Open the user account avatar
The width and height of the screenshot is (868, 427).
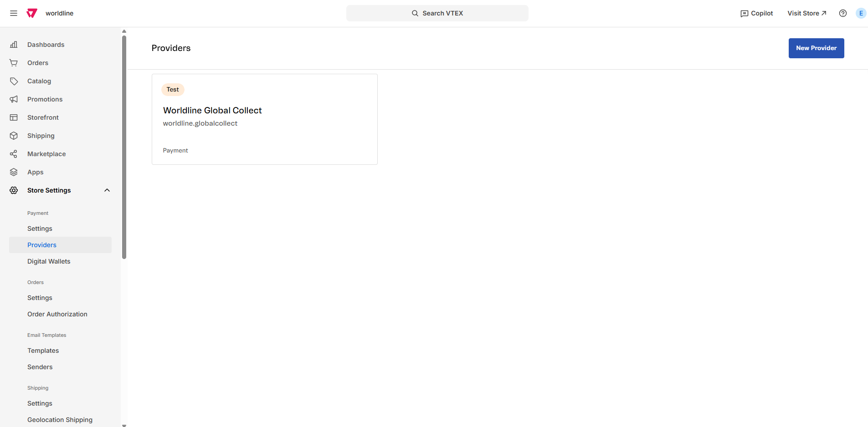pyautogui.click(x=861, y=13)
